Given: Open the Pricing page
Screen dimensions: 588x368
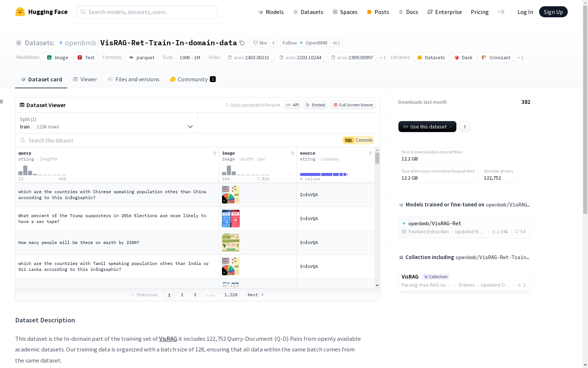Looking at the screenshot, I should click(x=480, y=12).
